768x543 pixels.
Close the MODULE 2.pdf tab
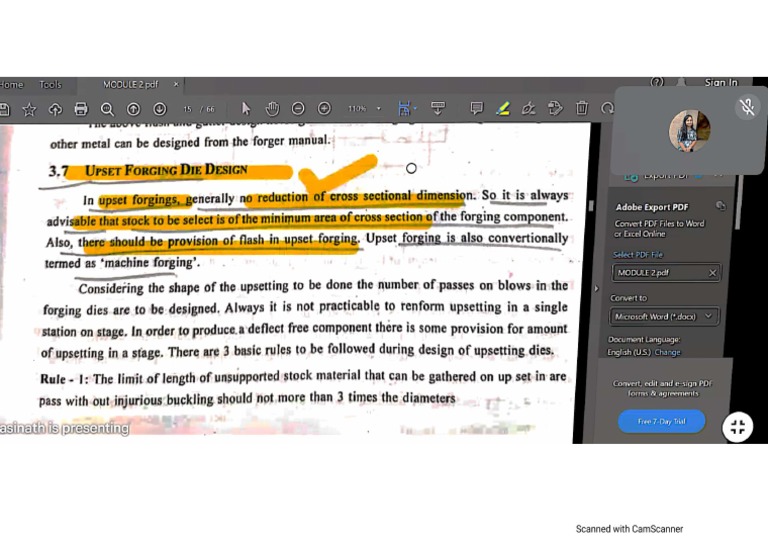pos(176,85)
